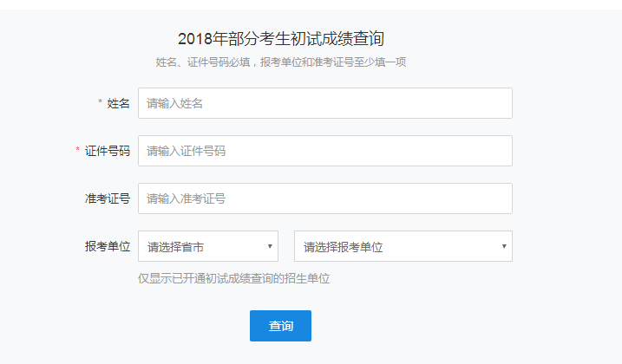Click the 姓名 field label
Viewport: 622px width, 364px height.
[x=119, y=103]
